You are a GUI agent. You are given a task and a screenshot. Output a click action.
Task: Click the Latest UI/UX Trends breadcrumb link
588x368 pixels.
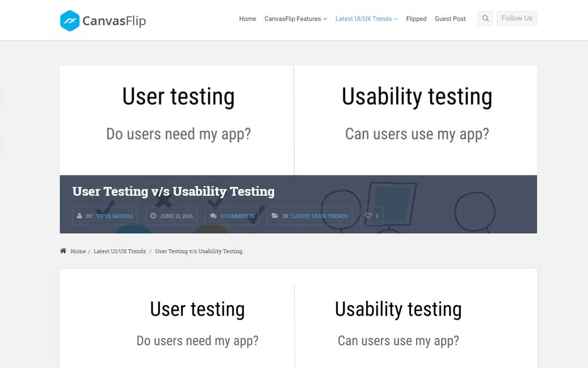[x=120, y=251]
